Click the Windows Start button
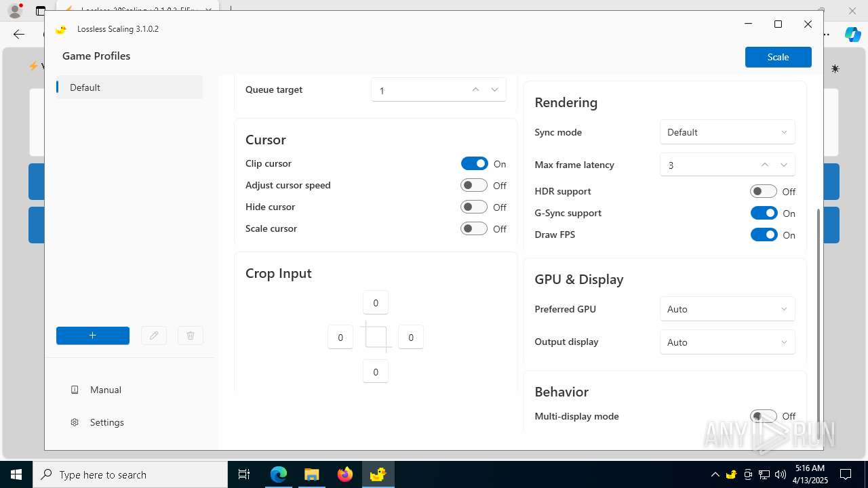The height and width of the screenshot is (488, 868). [16, 474]
